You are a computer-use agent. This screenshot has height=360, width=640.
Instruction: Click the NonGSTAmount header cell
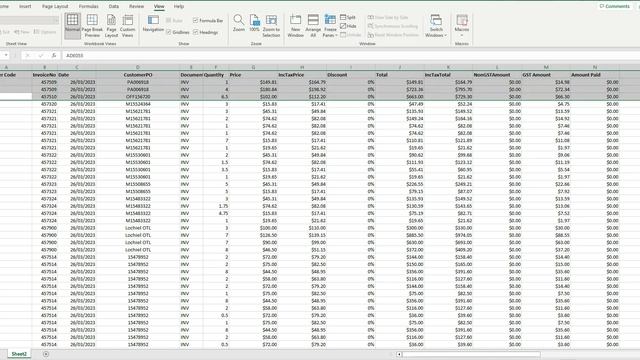pyautogui.click(x=497, y=75)
